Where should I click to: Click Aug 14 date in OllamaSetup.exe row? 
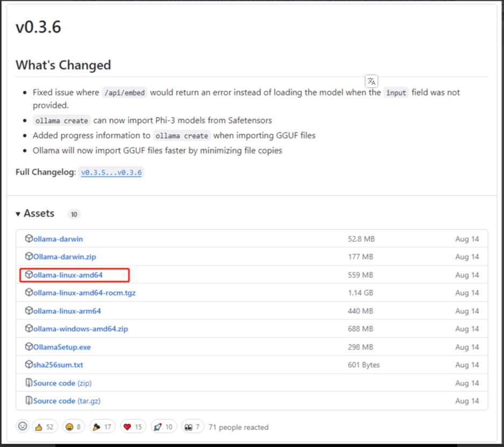click(x=467, y=347)
